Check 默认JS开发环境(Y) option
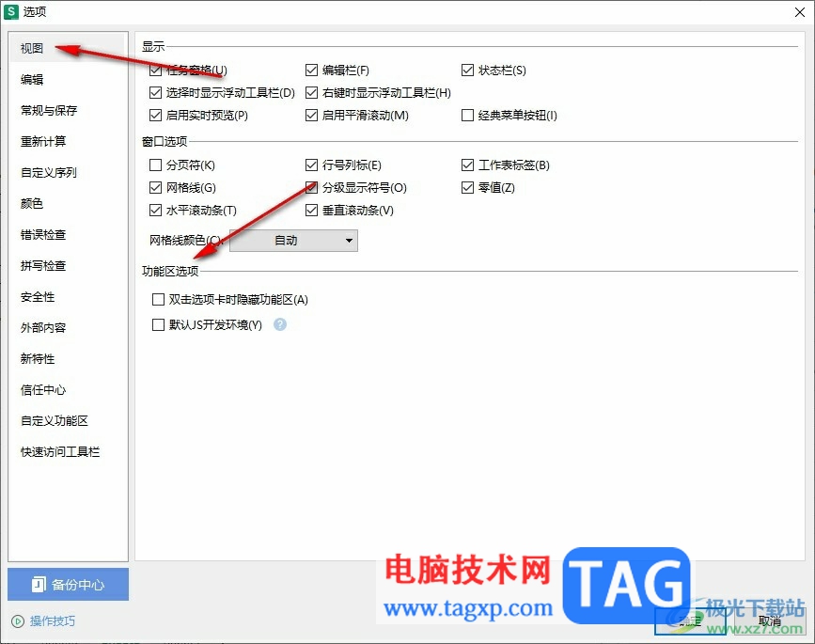This screenshot has height=644, width=815. click(158, 325)
